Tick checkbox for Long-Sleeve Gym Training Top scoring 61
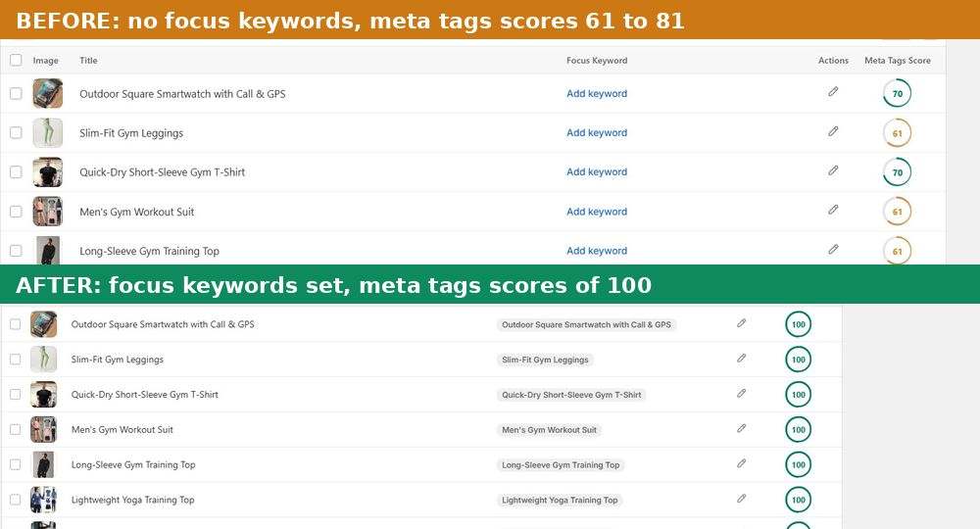This screenshot has height=529, width=980. tap(16, 251)
